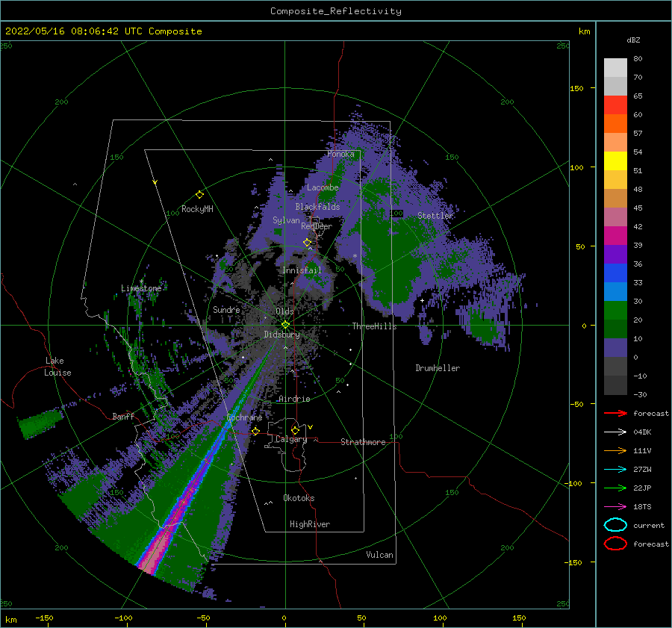The width and height of the screenshot is (672, 628).
Task: Click the Sundre town label
Action: [x=226, y=309]
